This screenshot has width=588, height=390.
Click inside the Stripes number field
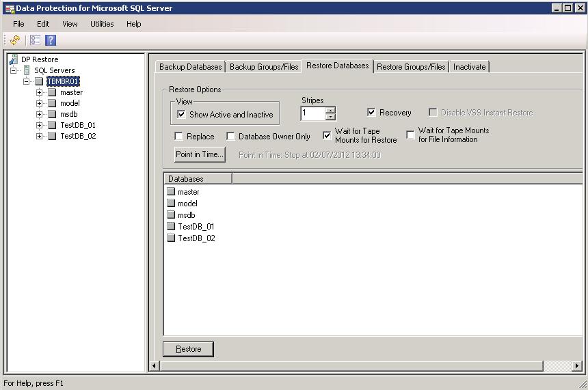(x=312, y=113)
